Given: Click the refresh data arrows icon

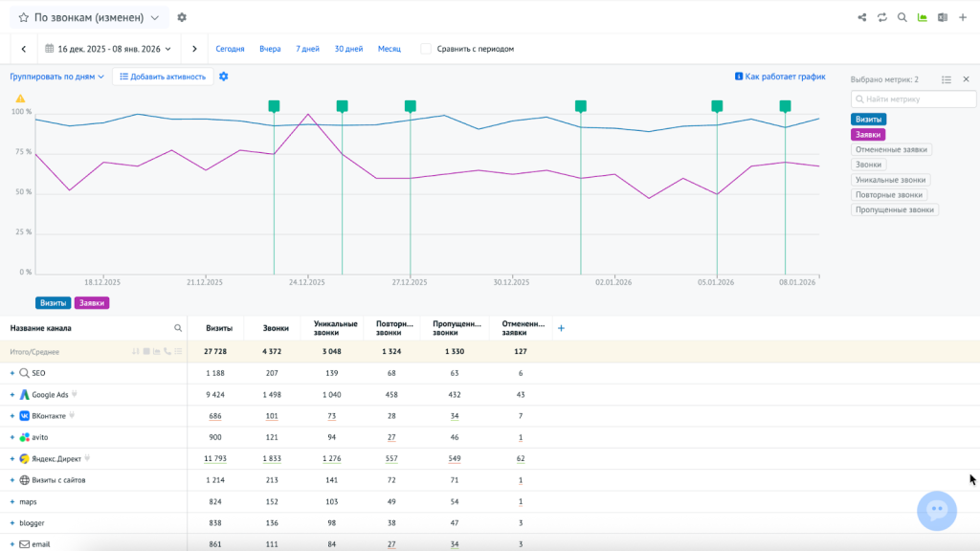Looking at the screenshot, I should [882, 17].
